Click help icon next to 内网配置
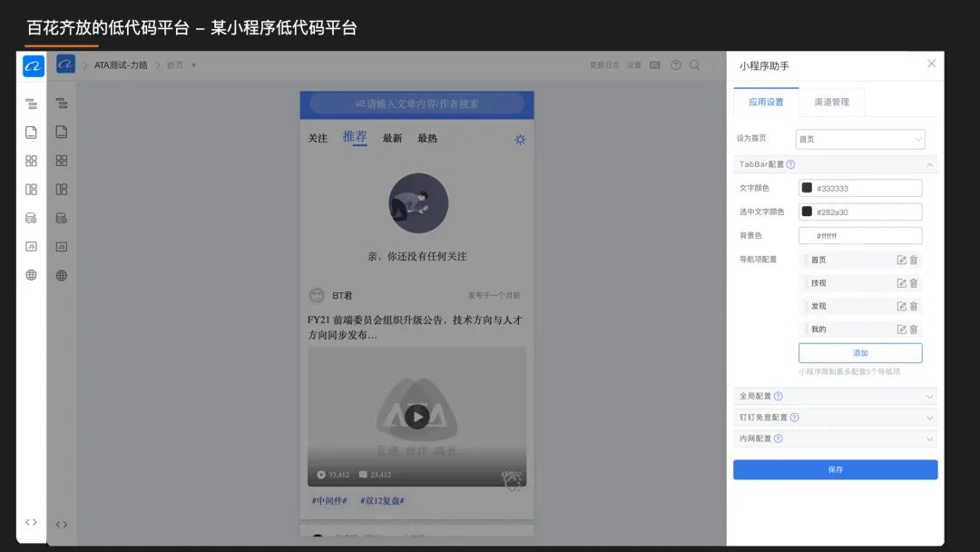 click(779, 439)
